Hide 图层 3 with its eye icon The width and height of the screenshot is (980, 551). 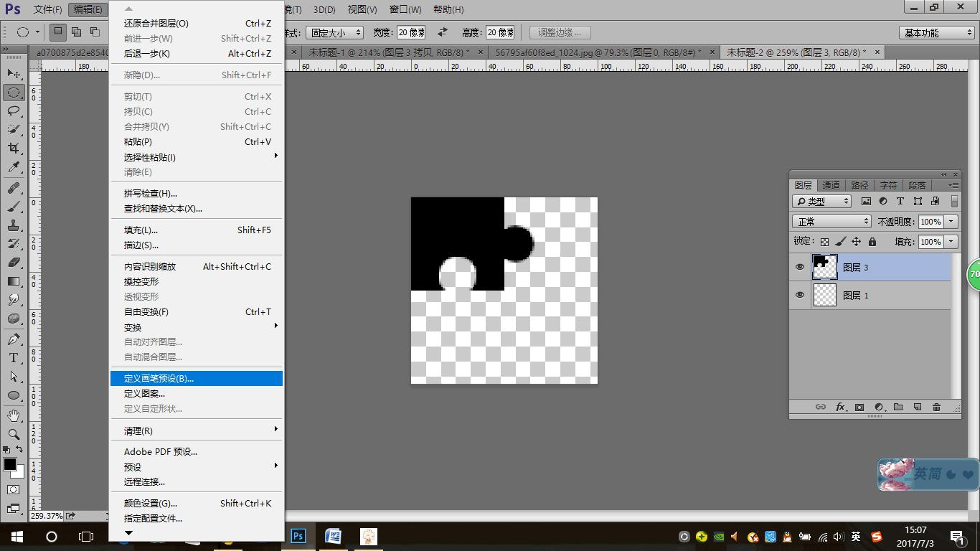800,267
